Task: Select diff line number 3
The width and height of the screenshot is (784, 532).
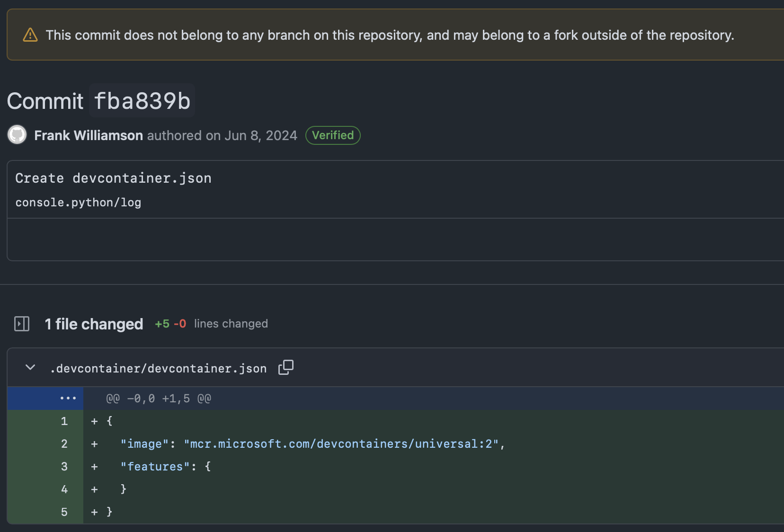Action: 64,467
